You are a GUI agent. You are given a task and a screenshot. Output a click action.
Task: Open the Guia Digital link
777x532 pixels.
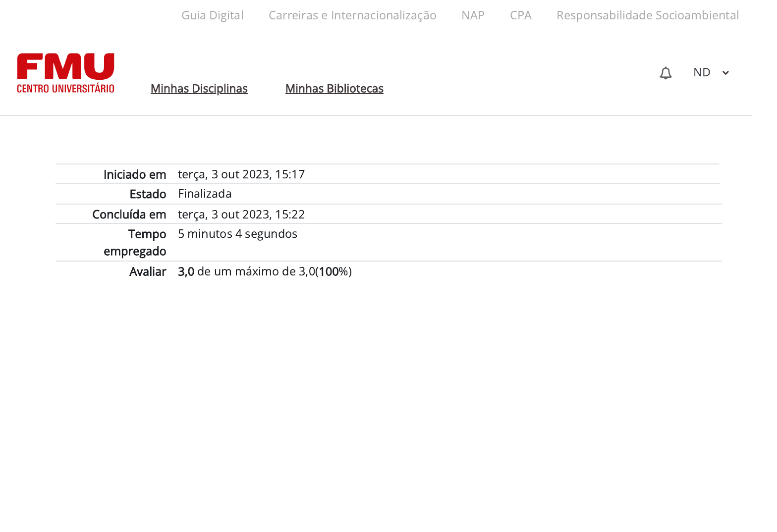click(x=212, y=15)
